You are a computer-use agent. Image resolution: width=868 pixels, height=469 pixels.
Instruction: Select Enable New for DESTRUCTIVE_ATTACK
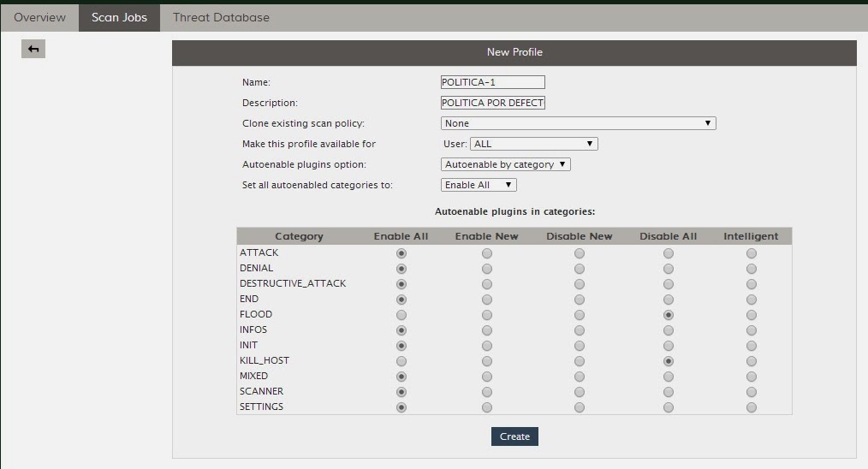click(x=487, y=284)
